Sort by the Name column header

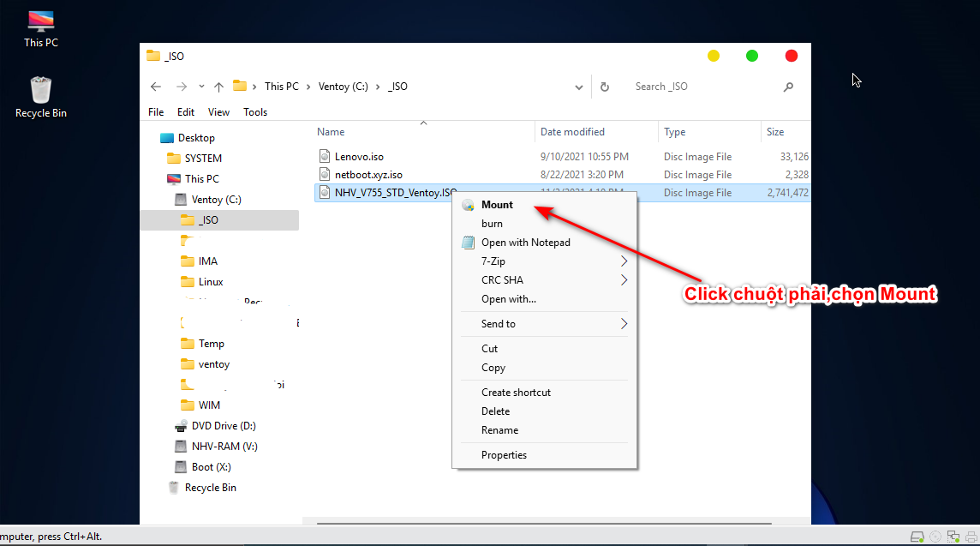pos(424,132)
